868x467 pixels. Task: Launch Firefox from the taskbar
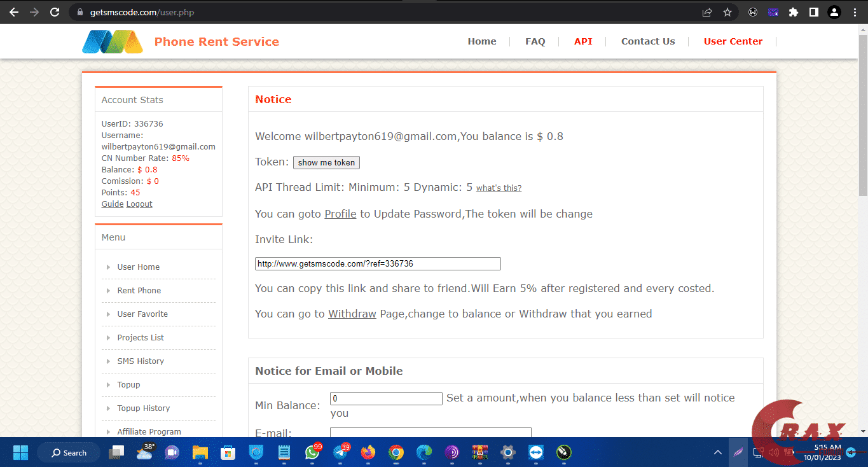coord(368,452)
